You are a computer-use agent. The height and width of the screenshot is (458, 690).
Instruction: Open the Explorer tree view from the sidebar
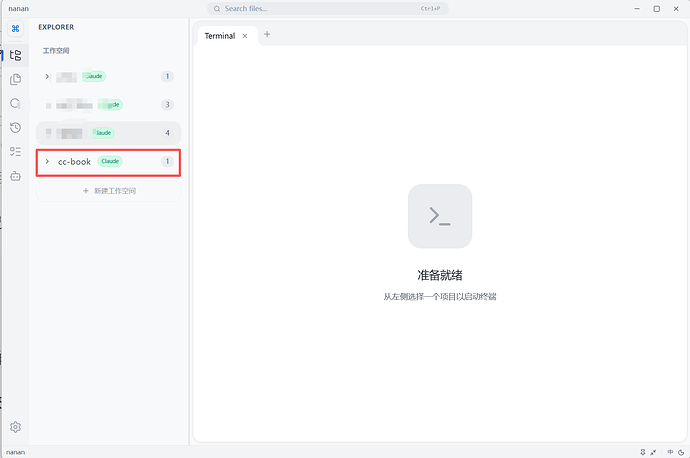coord(15,55)
